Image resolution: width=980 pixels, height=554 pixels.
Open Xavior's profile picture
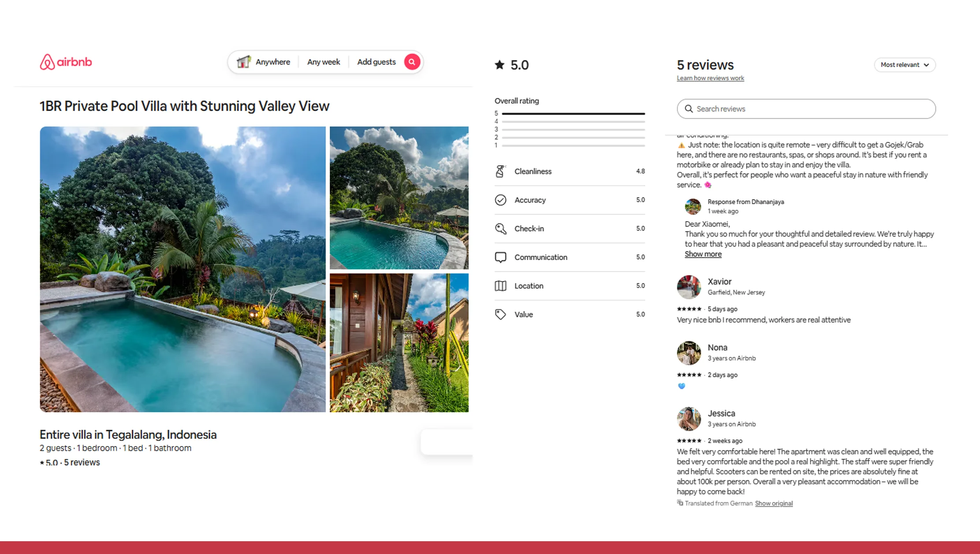point(689,286)
